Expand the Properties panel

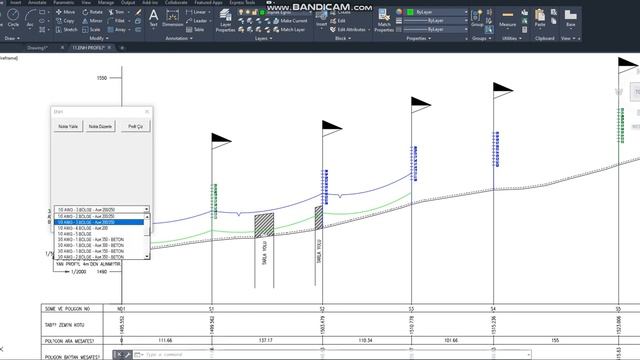[418, 38]
